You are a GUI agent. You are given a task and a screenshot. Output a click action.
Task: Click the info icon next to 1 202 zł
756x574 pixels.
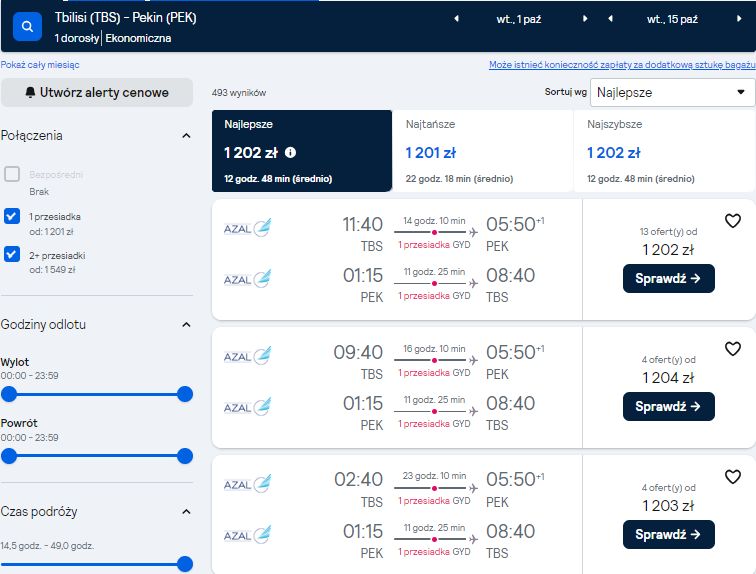[x=290, y=153]
